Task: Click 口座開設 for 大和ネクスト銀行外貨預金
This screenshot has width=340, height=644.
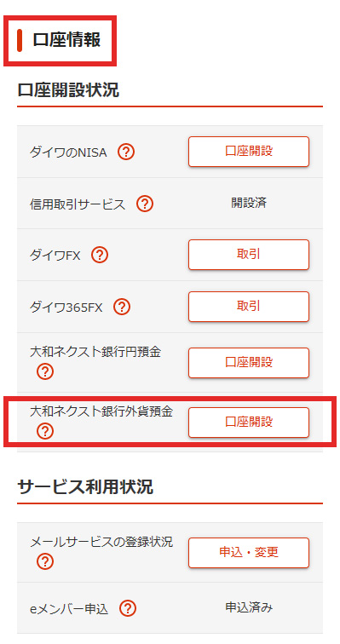Action: click(x=249, y=423)
